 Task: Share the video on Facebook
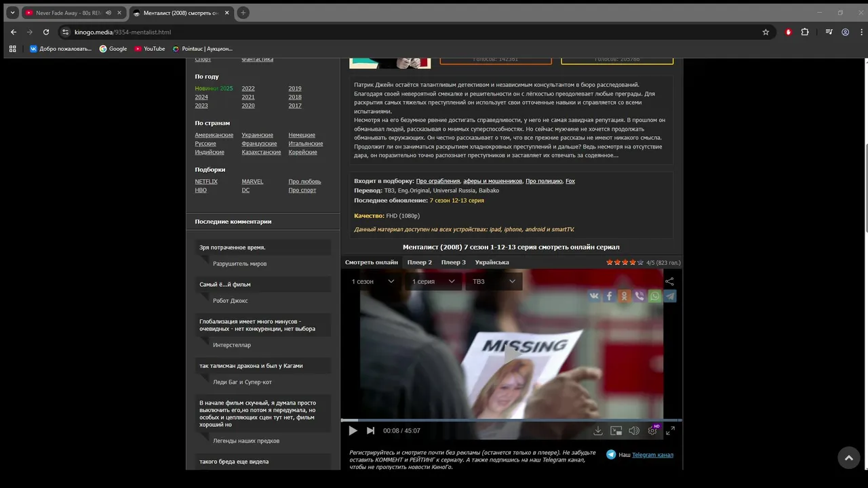coord(609,296)
